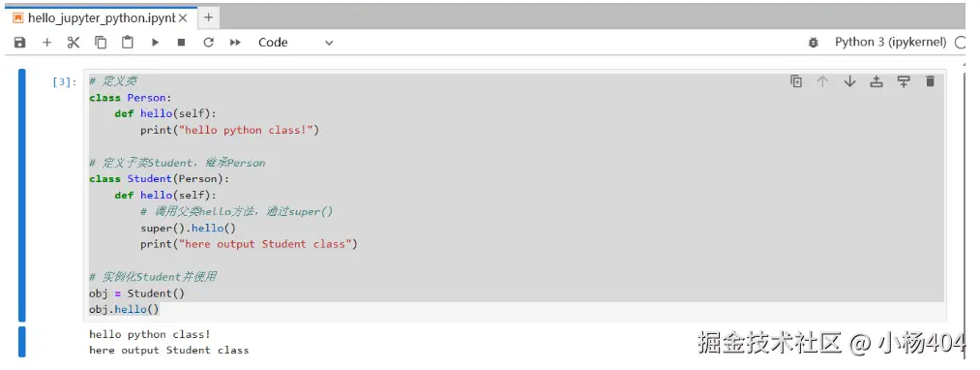
Task: Move the cell down with the arrow icon
Action: point(849,81)
